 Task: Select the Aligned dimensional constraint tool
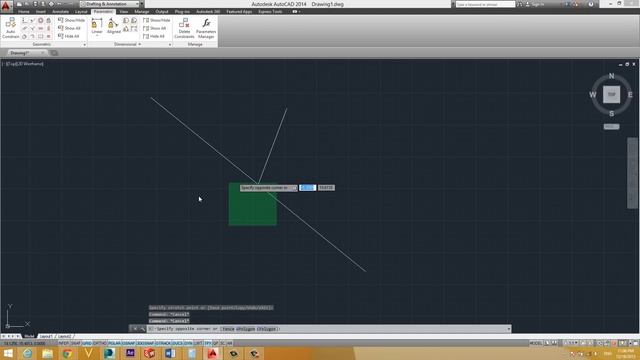pos(113,26)
